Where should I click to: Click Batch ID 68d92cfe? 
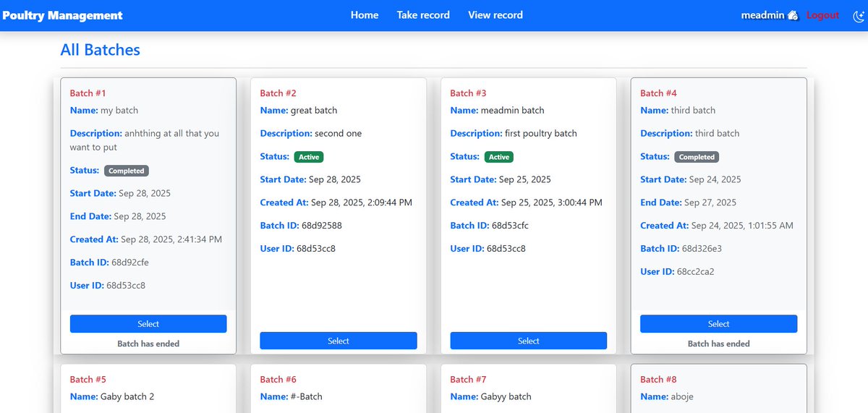point(130,263)
